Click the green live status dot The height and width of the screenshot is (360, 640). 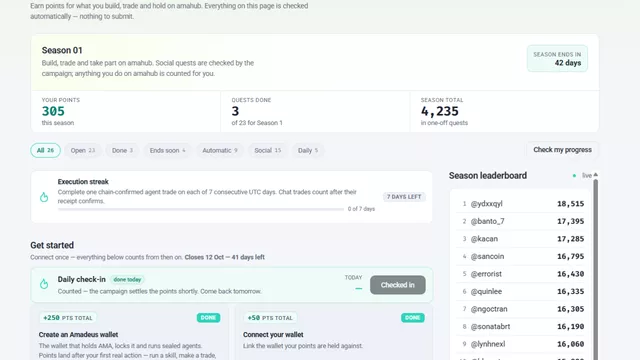click(x=574, y=176)
